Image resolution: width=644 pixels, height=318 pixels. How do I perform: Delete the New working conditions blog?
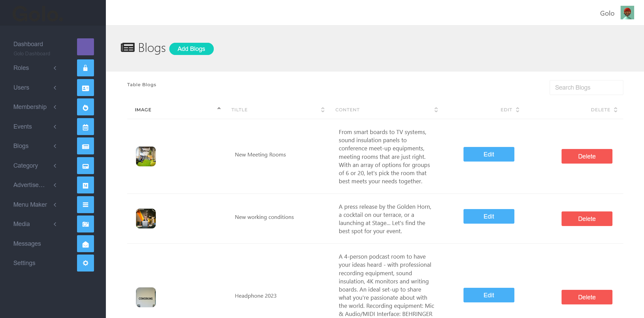point(587,219)
